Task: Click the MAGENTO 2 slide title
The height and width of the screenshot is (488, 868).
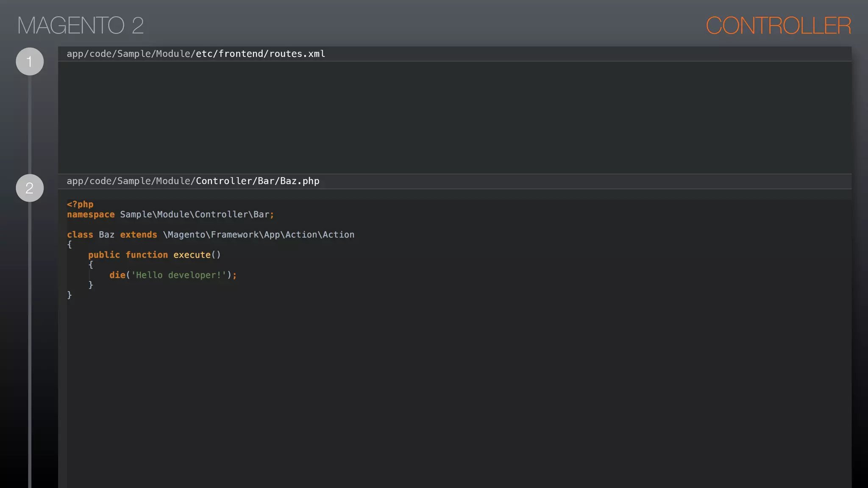Action: (x=81, y=25)
